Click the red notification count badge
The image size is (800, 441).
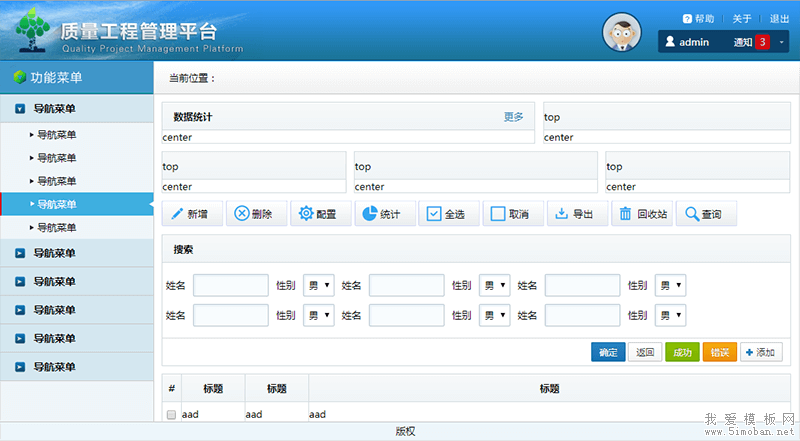[x=761, y=42]
